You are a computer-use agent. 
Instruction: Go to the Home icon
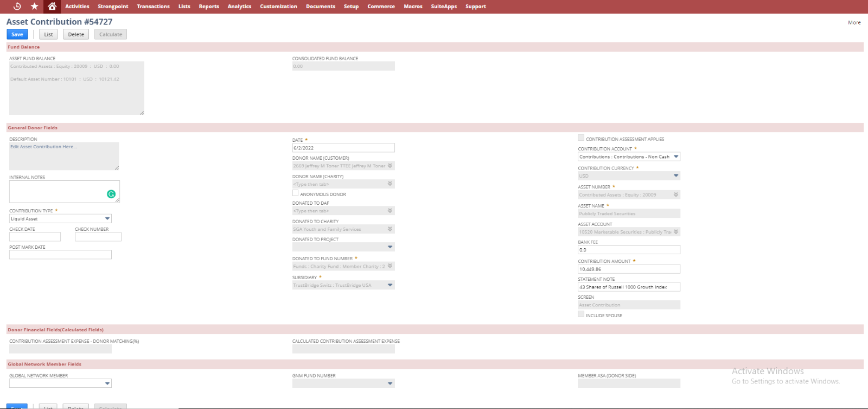coord(52,7)
